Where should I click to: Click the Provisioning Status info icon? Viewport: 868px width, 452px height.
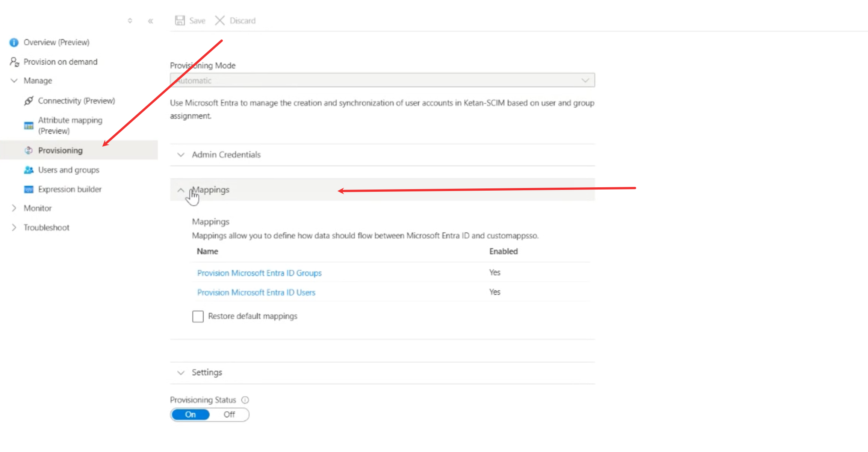[245, 400]
